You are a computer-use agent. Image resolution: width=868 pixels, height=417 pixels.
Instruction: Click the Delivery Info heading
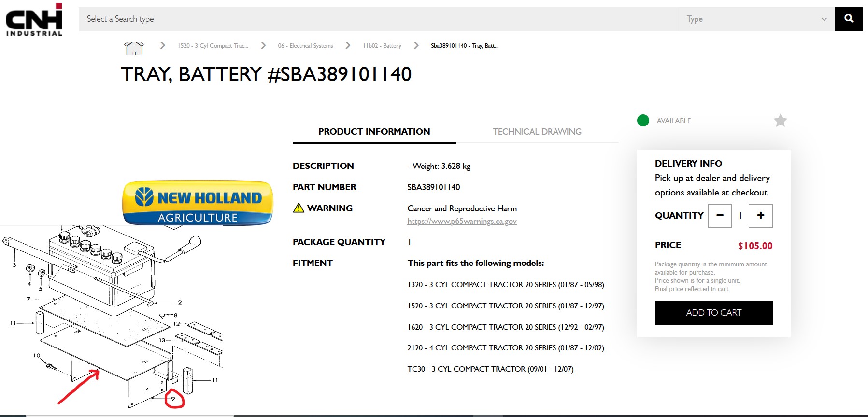tap(688, 164)
